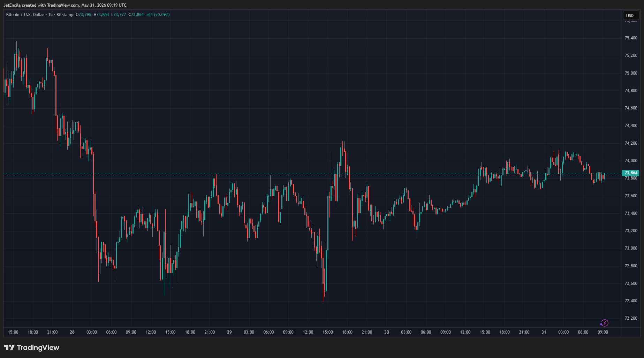Image resolution: width=644 pixels, height=358 pixels.
Task: Click the TradingView logo at bottom
Action: pyautogui.click(x=32, y=348)
